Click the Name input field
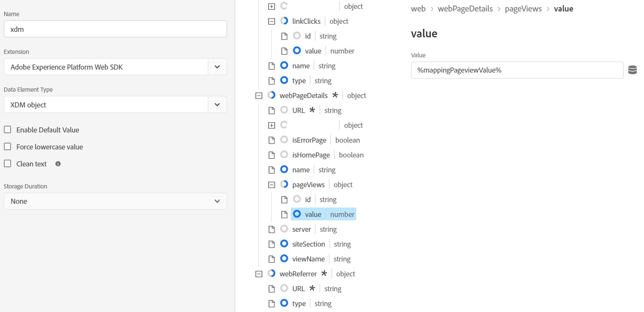Screen dimensions: 644x312 (x=115, y=29)
